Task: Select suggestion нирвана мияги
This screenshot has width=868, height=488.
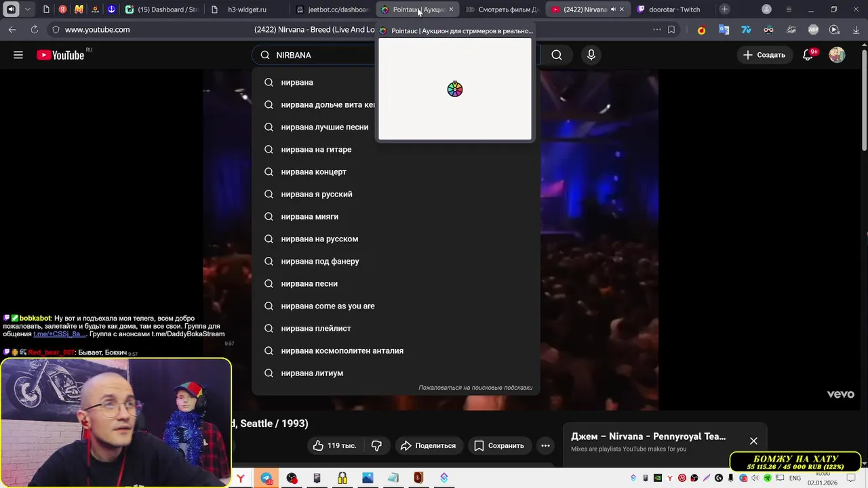Action: [x=395, y=216]
